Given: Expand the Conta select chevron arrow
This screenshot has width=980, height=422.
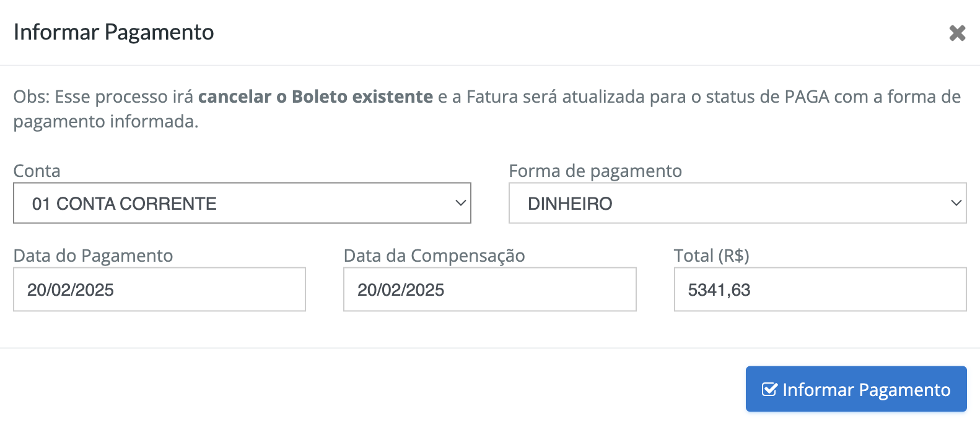Looking at the screenshot, I should tap(460, 203).
